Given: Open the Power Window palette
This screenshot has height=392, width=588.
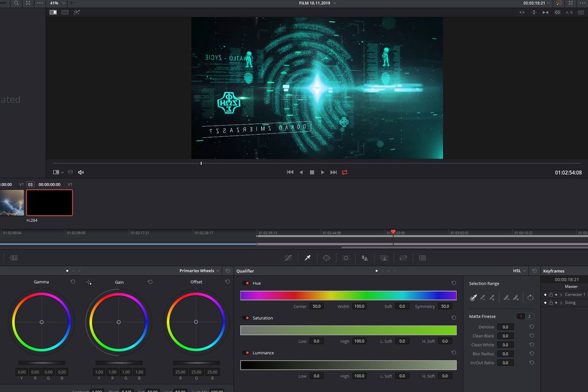Looking at the screenshot, I should (x=327, y=258).
